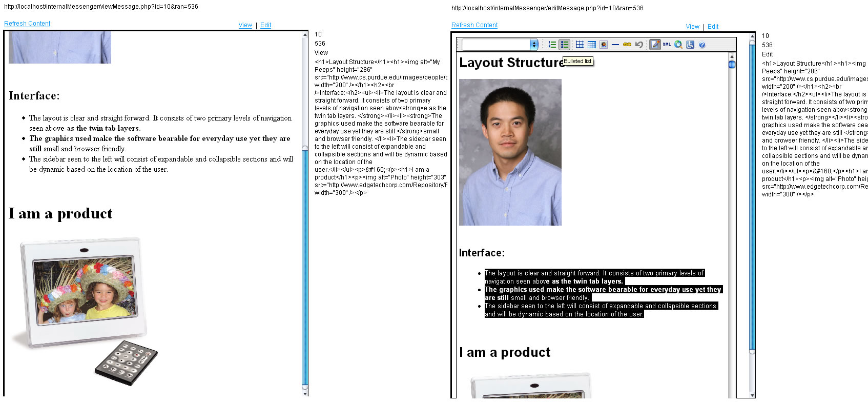Undo the last edit with the toolbar arrow
868x402 pixels.
tap(639, 45)
